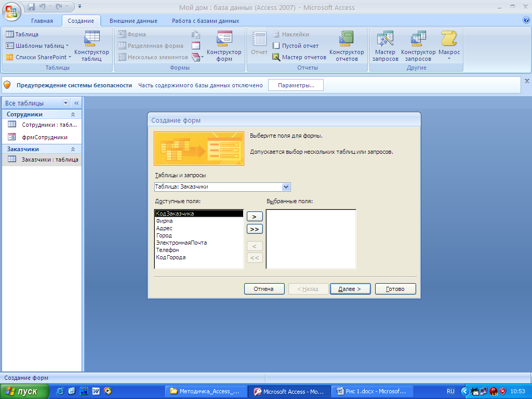
Task: Click Разделенная форма command
Action: [x=151, y=46]
